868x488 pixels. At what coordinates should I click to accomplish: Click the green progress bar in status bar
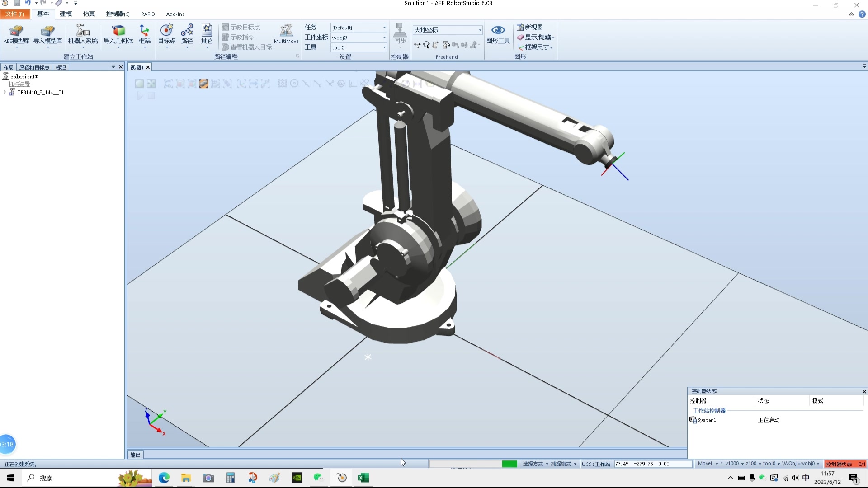[x=509, y=464]
